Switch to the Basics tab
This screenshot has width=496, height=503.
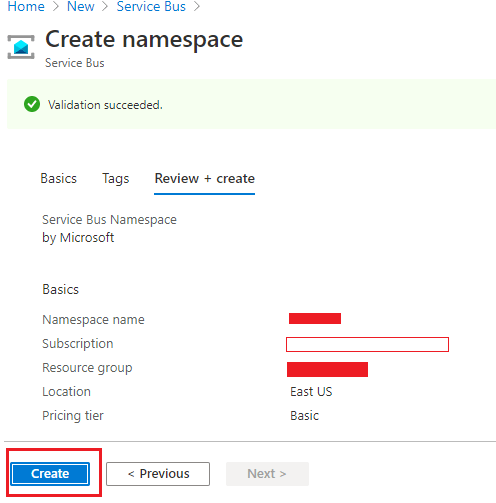point(59,179)
